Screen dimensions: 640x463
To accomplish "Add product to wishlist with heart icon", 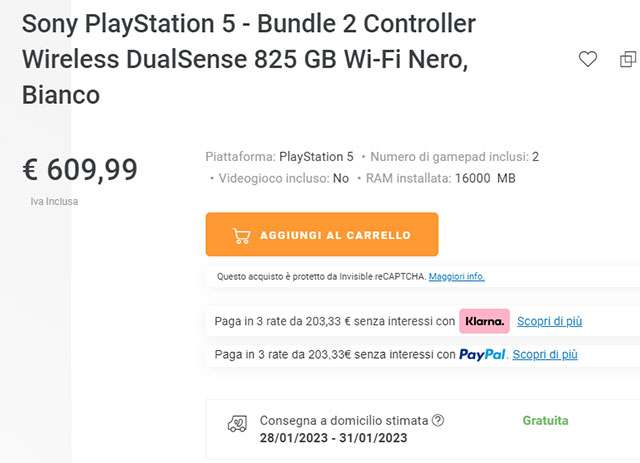I will point(588,60).
